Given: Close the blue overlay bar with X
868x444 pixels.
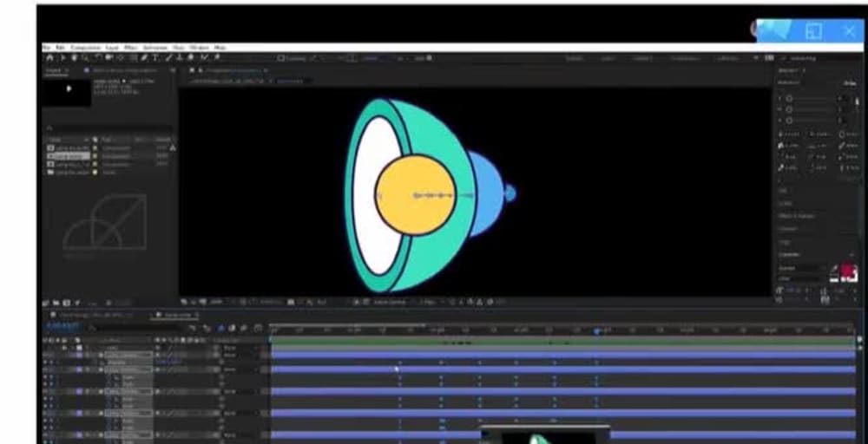Looking at the screenshot, I should coord(849,31).
